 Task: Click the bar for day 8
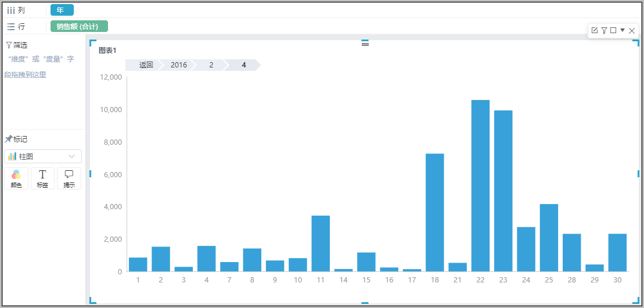252,260
